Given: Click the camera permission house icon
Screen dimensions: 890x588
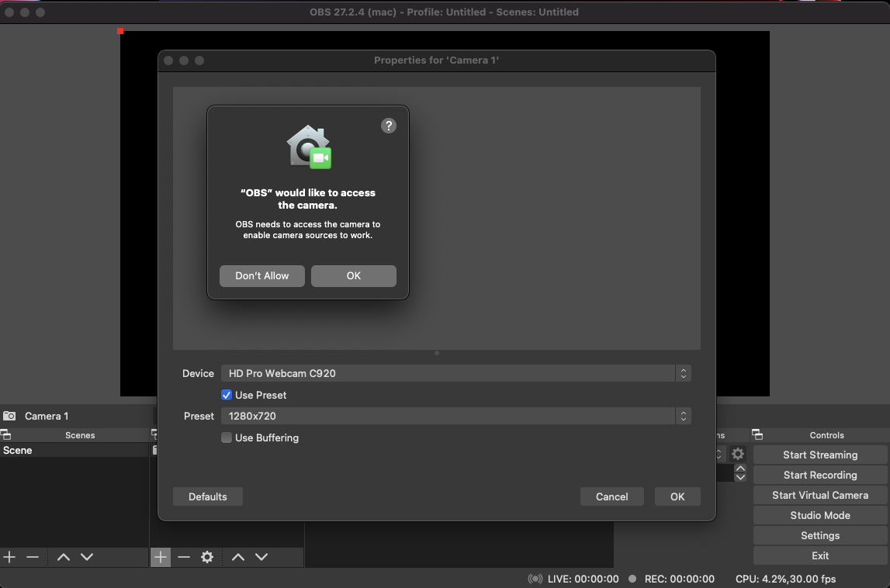Looking at the screenshot, I should pos(308,147).
